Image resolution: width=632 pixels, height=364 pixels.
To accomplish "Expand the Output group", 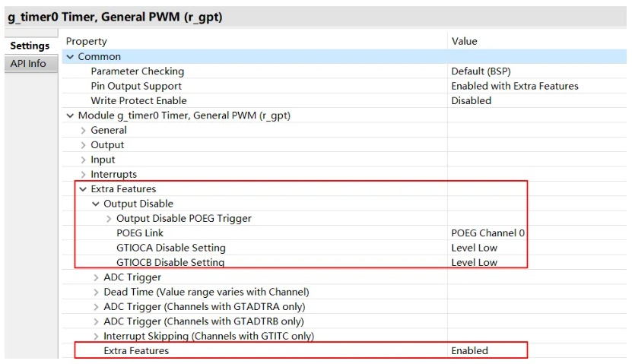I will pos(84,145).
